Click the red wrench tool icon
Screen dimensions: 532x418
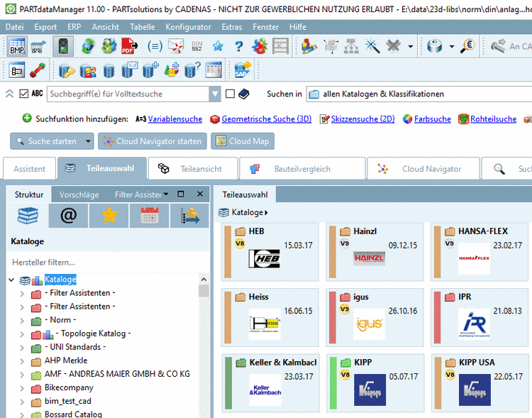pos(38,71)
